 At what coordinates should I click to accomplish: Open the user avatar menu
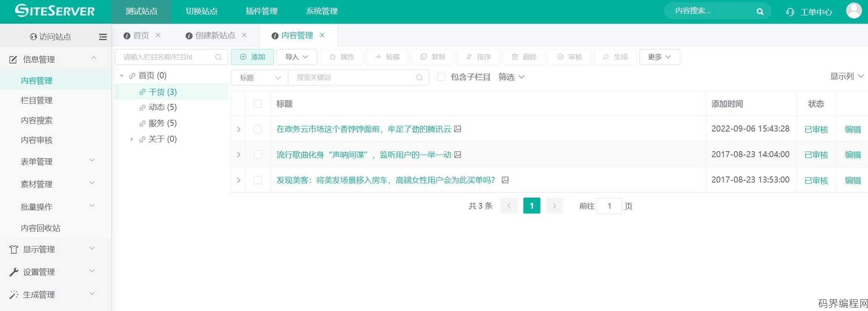point(854,11)
